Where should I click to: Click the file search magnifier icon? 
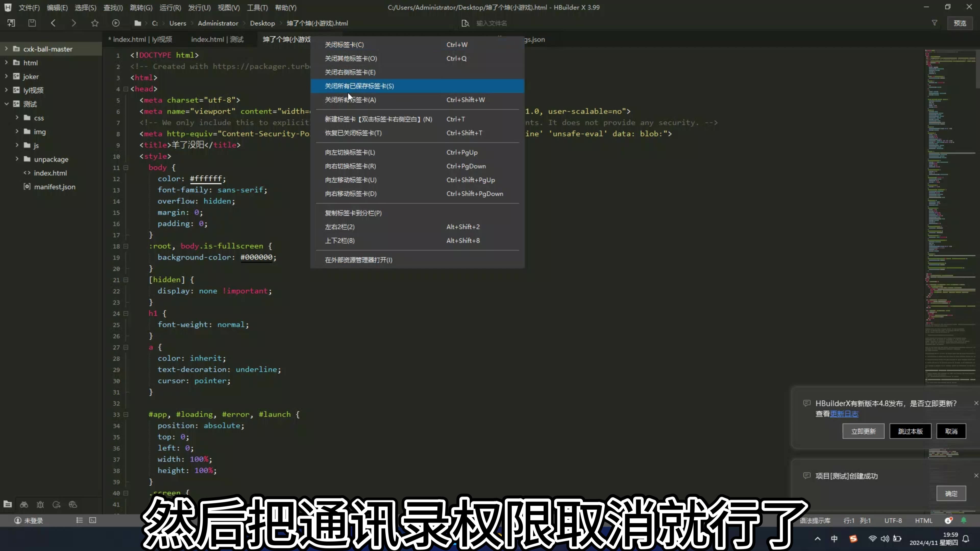465,23
